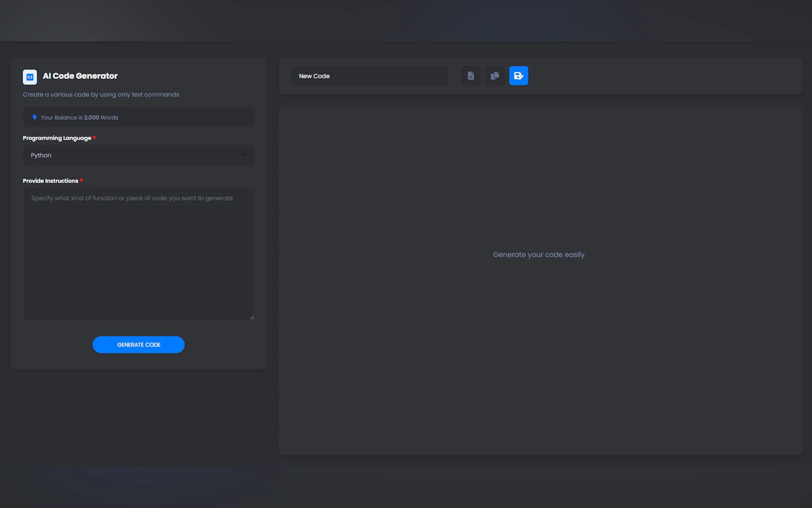Click the 2,000 balance number
The width and height of the screenshot is (812, 508).
[92, 118]
